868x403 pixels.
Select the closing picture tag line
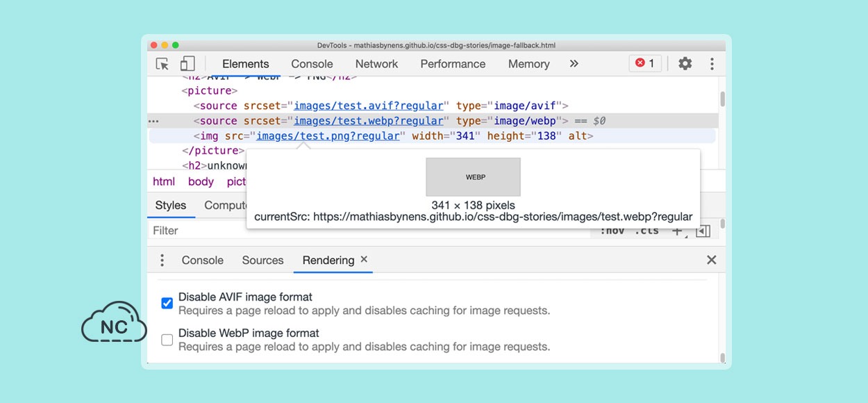pyautogui.click(x=213, y=151)
